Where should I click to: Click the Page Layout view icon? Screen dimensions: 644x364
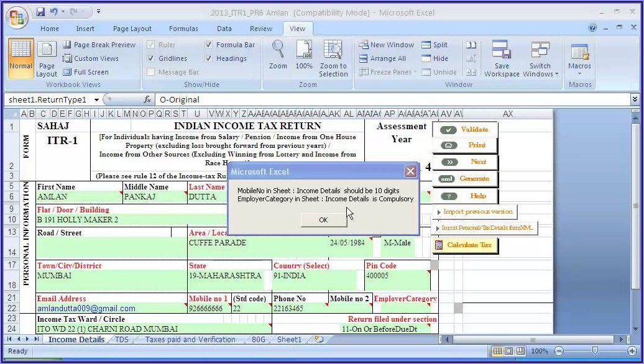point(47,53)
